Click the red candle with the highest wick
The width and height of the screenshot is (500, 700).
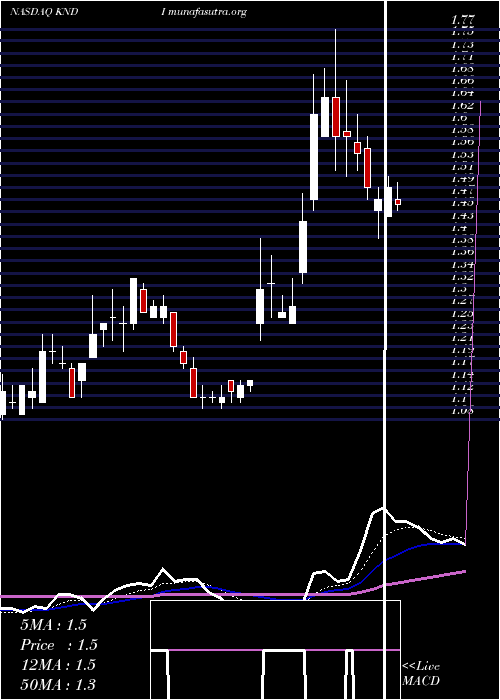[x=336, y=117]
